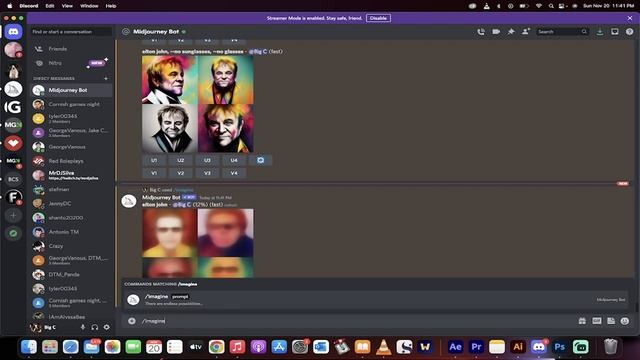Deafen using the headphones icon
Viewport: 640px width, 360px height.
(95, 327)
